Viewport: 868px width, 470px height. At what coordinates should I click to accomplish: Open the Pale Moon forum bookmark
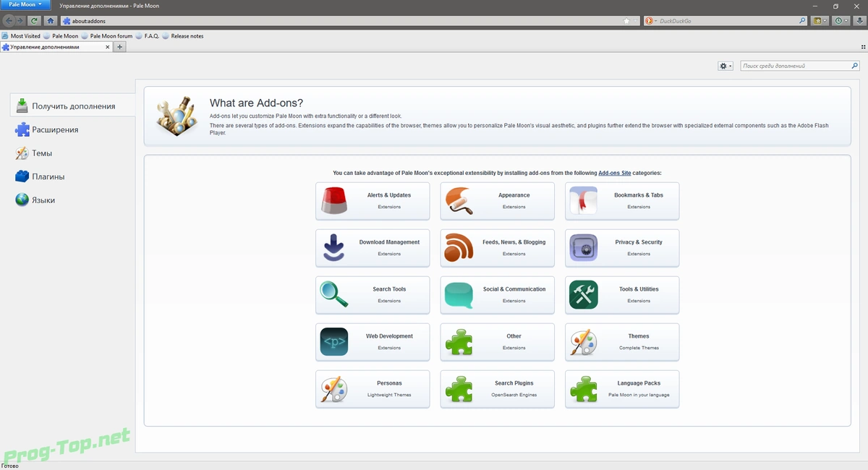(x=107, y=35)
